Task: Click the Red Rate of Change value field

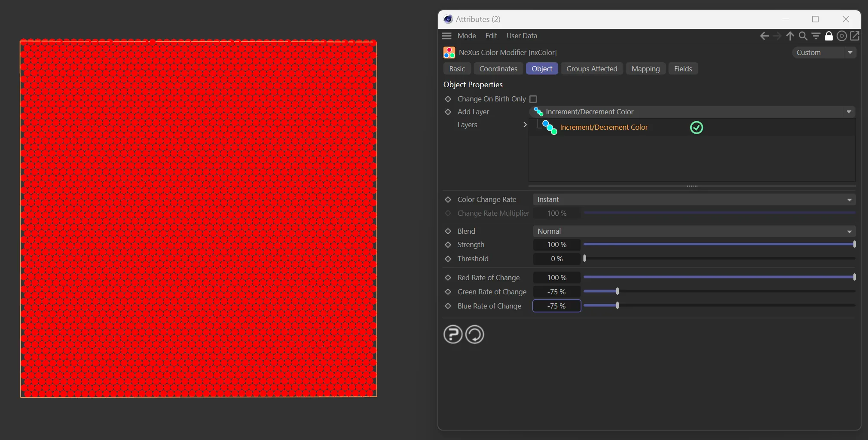Action: 556,278
